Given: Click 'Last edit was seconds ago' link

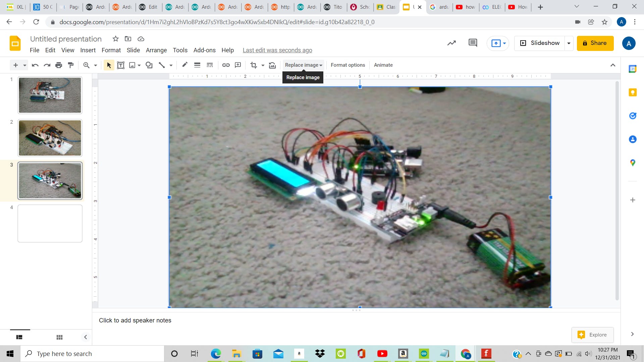Looking at the screenshot, I should click(277, 50).
